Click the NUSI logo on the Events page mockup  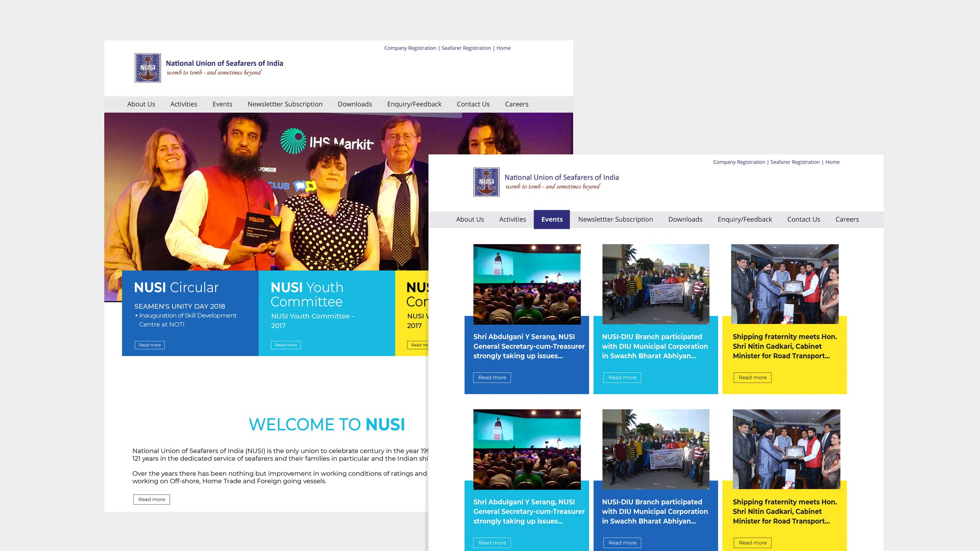click(x=486, y=182)
